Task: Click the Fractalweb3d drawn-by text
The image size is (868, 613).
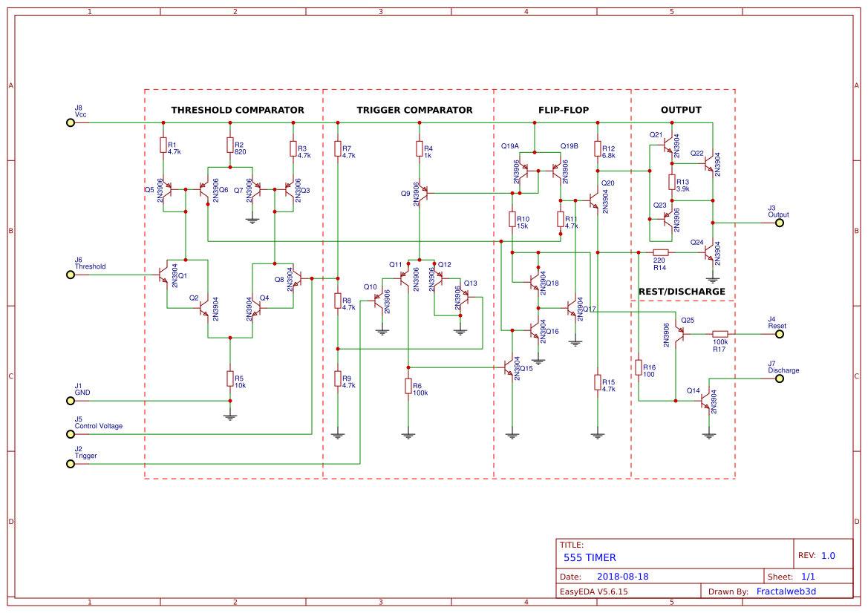Action: tap(786, 591)
